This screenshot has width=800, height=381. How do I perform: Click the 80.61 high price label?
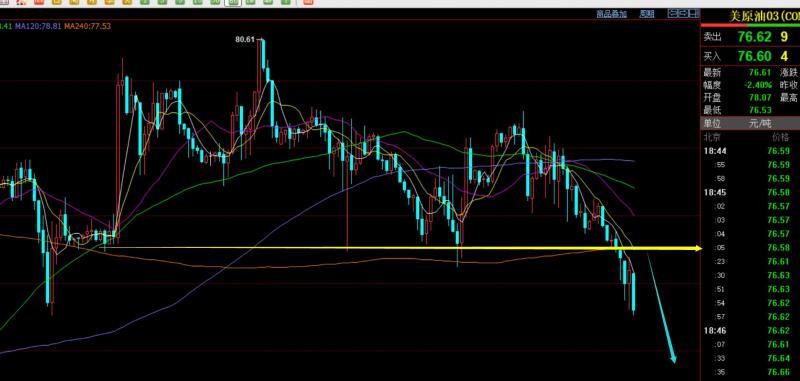244,39
